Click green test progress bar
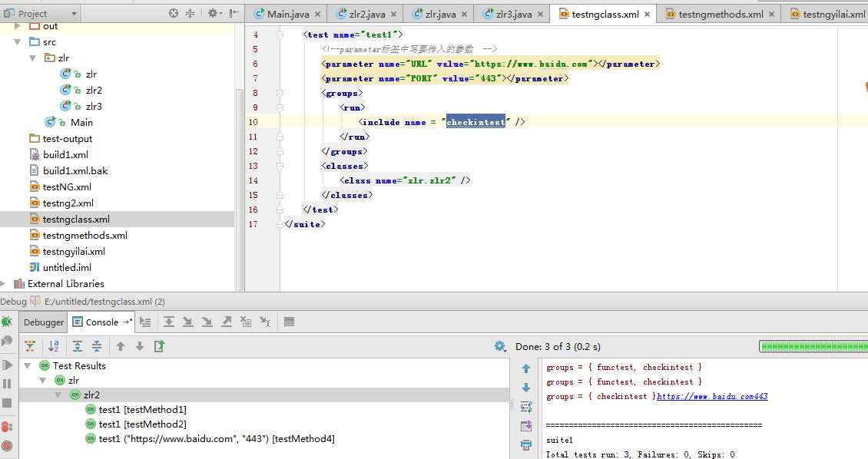868x459 pixels. (813, 347)
